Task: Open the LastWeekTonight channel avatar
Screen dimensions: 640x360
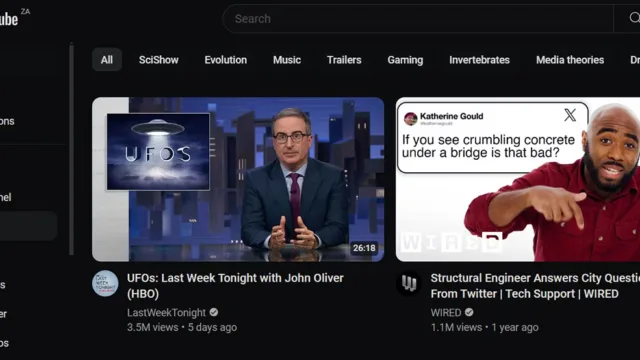Action: pyautogui.click(x=105, y=283)
